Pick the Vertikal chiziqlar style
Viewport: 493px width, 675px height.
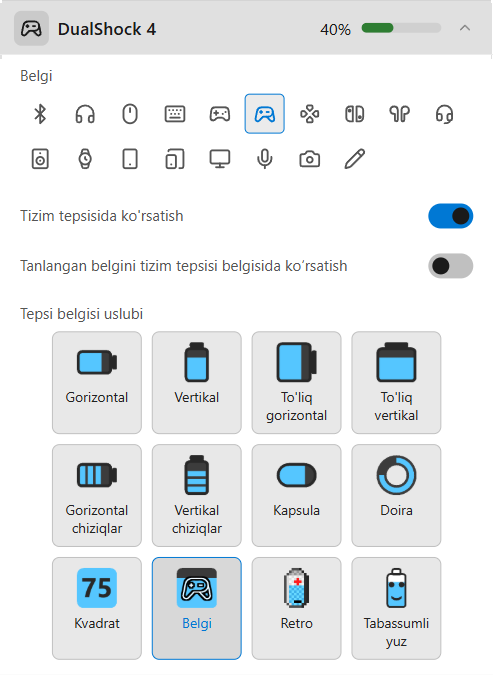coord(197,495)
